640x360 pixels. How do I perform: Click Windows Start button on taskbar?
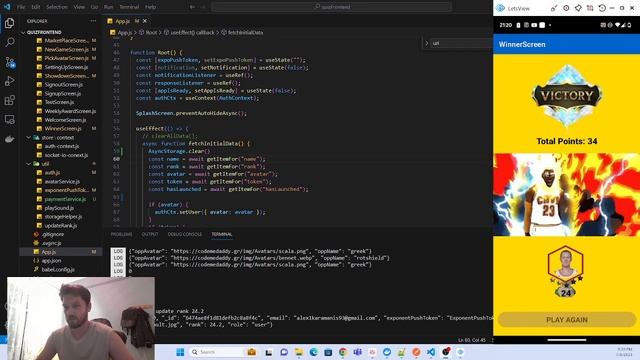coord(180,352)
